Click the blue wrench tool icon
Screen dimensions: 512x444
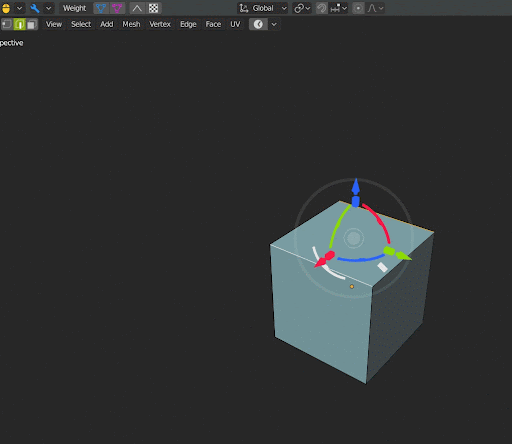pyautogui.click(x=35, y=8)
